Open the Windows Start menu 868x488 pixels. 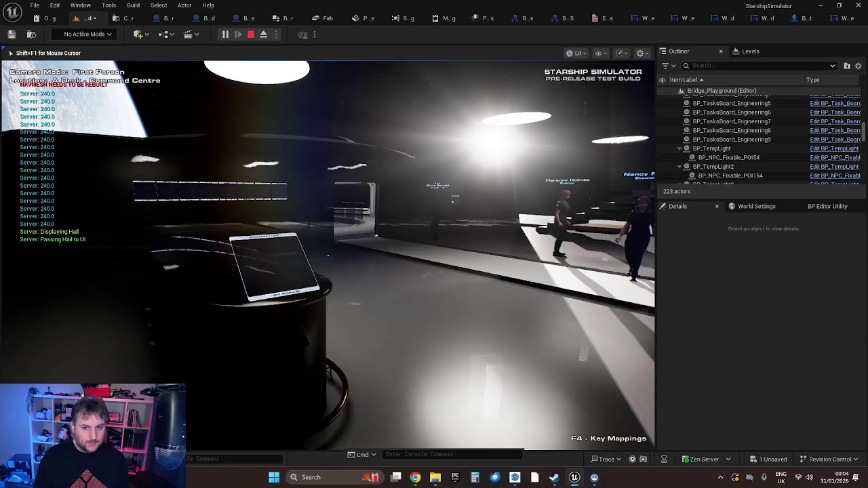click(x=274, y=477)
